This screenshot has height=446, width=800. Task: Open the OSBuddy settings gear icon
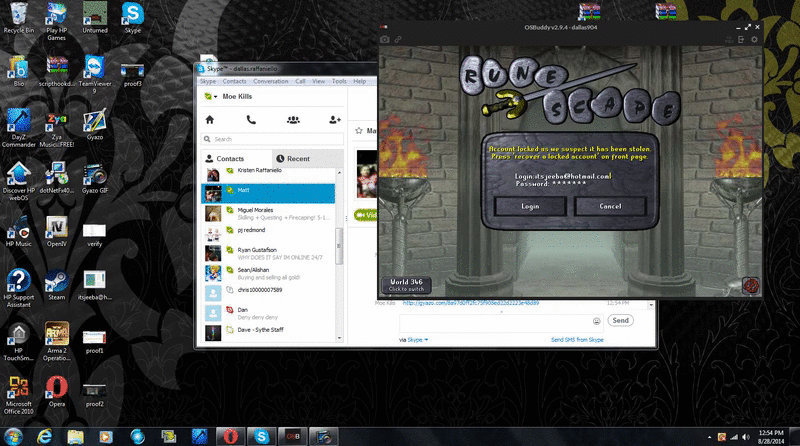click(x=755, y=39)
